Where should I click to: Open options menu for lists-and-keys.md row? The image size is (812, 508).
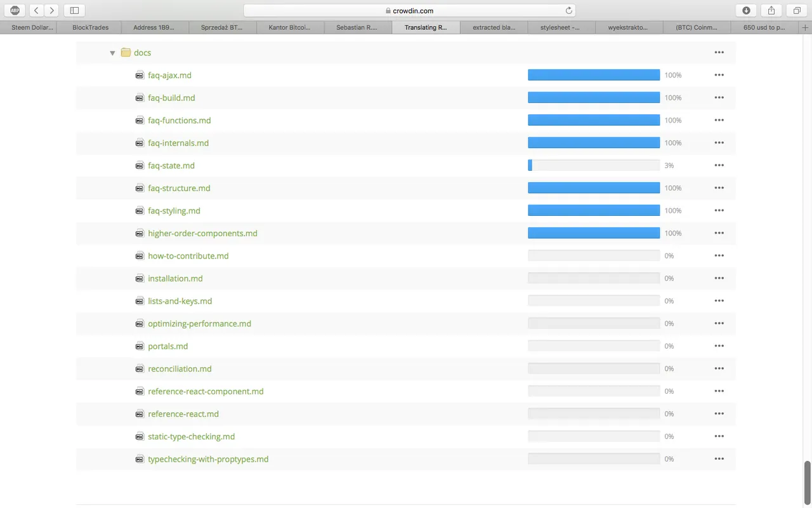point(719,301)
